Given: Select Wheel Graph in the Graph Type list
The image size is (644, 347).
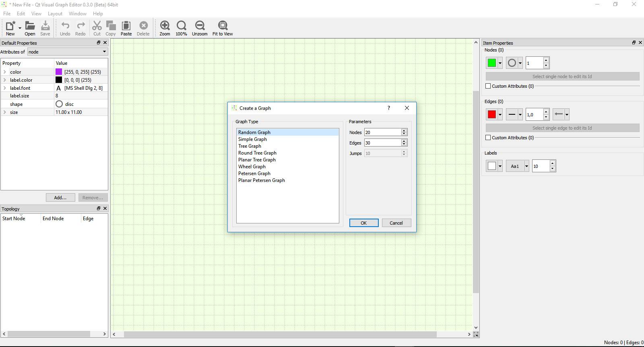Looking at the screenshot, I should (252, 167).
